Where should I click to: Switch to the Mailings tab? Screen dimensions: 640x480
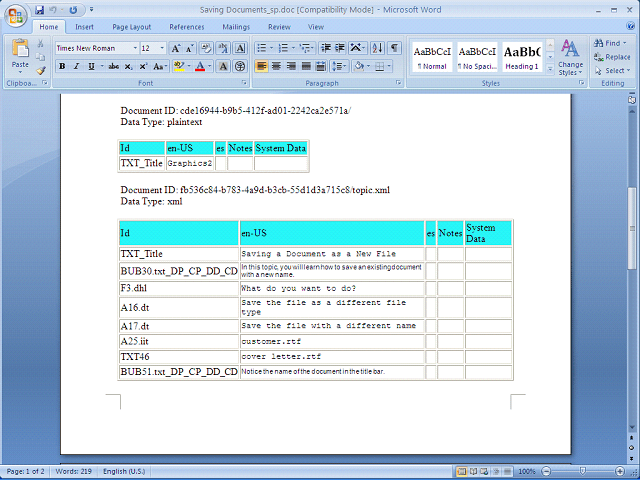click(x=236, y=27)
